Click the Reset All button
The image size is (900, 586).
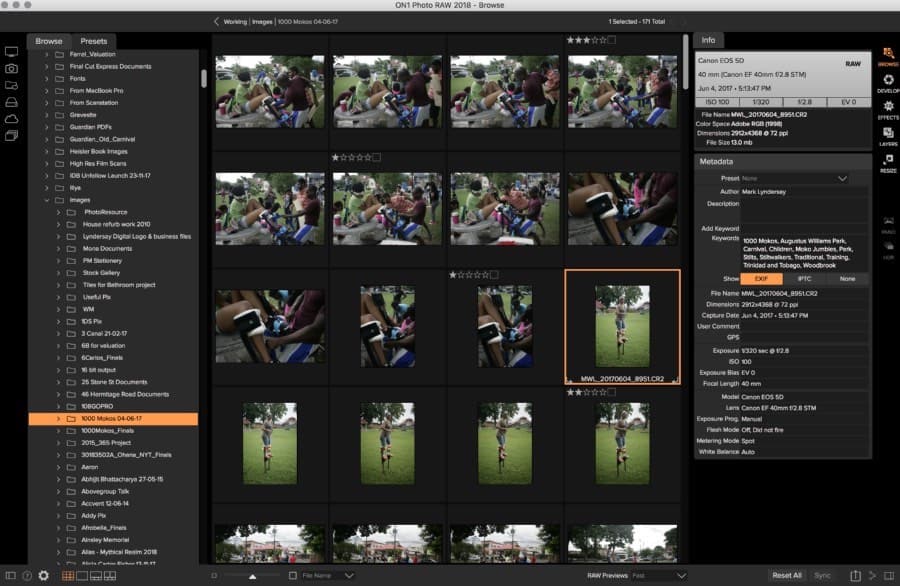click(786, 575)
